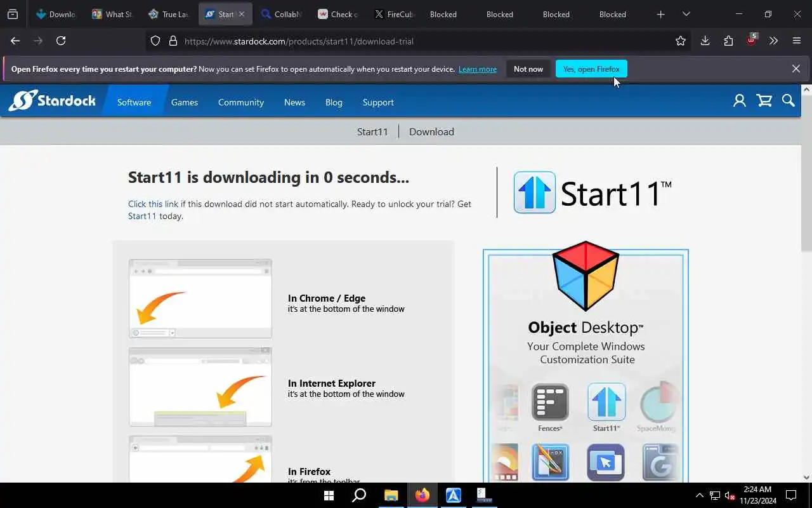Open the shopping cart icon
The image size is (812, 508).
[764, 100]
